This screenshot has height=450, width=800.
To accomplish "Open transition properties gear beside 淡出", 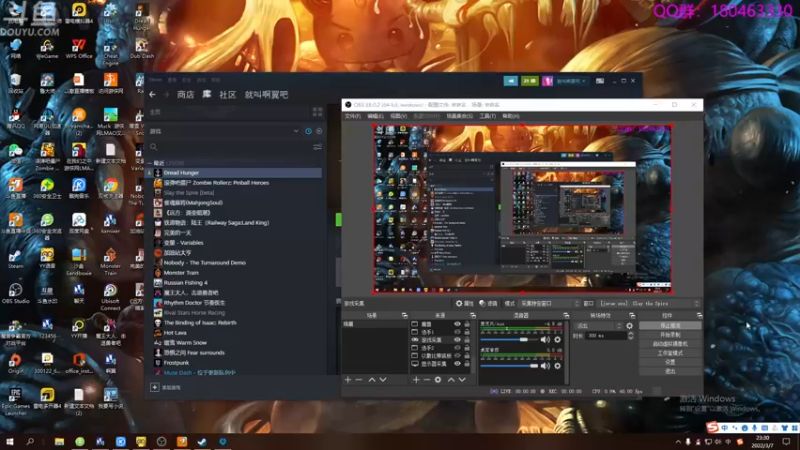I will [x=630, y=326].
